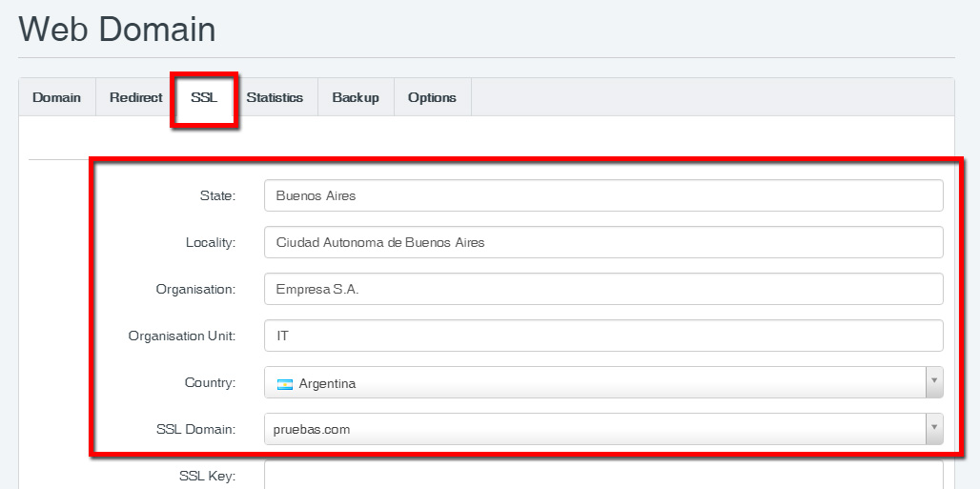Image resolution: width=980 pixels, height=489 pixels.
Task: Open the Redirect tab
Action: (135, 97)
